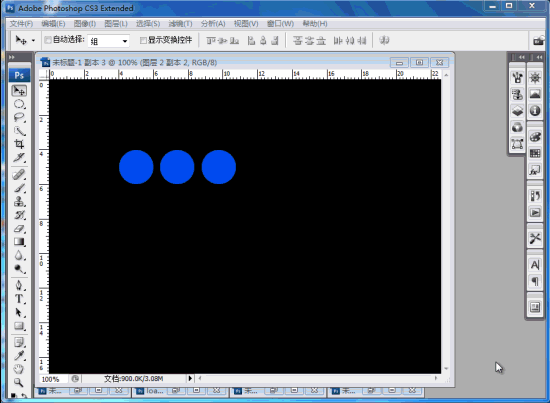This screenshot has width=550, height=403.
Task: Pick the Eraser tool
Action: click(x=19, y=229)
